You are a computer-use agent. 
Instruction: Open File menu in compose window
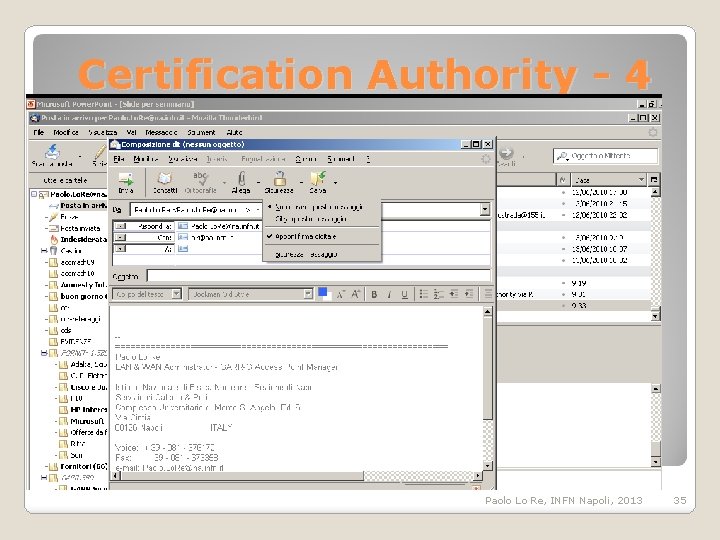point(119,159)
